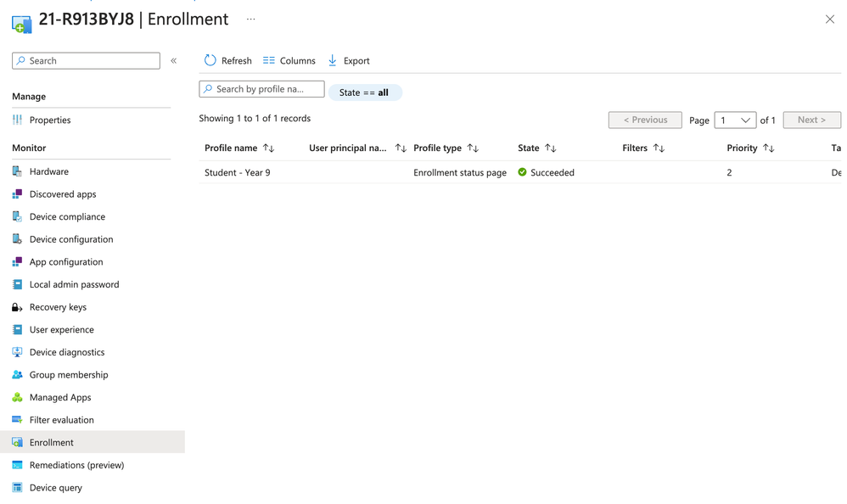Screen dimensions: 847x504
Task: Click the Managed Apps icon
Action: click(x=17, y=397)
